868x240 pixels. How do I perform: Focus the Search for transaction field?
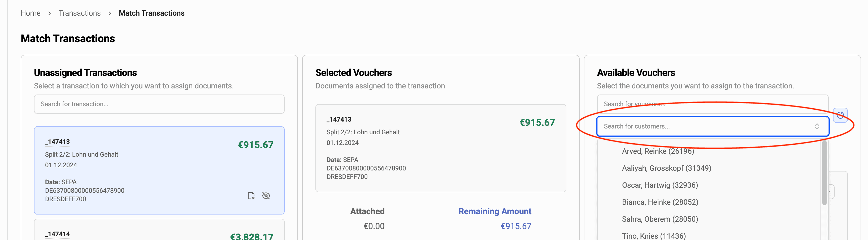click(x=159, y=104)
